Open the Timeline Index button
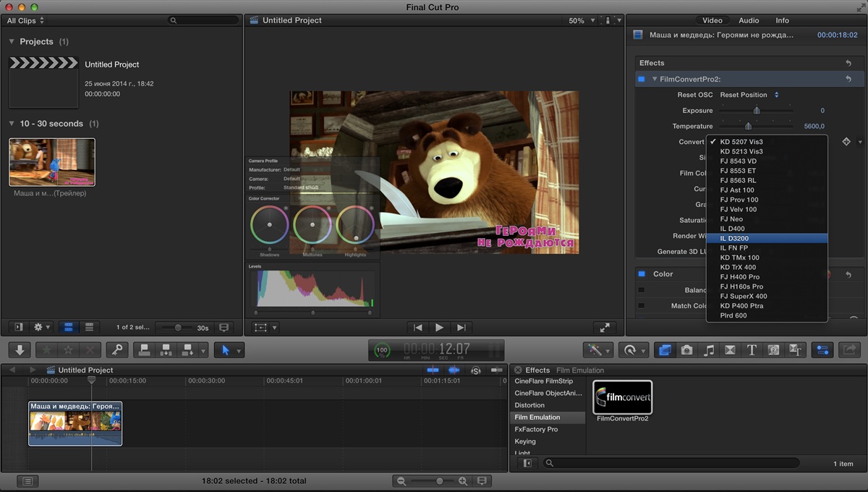The height and width of the screenshot is (492, 868). coord(27,481)
